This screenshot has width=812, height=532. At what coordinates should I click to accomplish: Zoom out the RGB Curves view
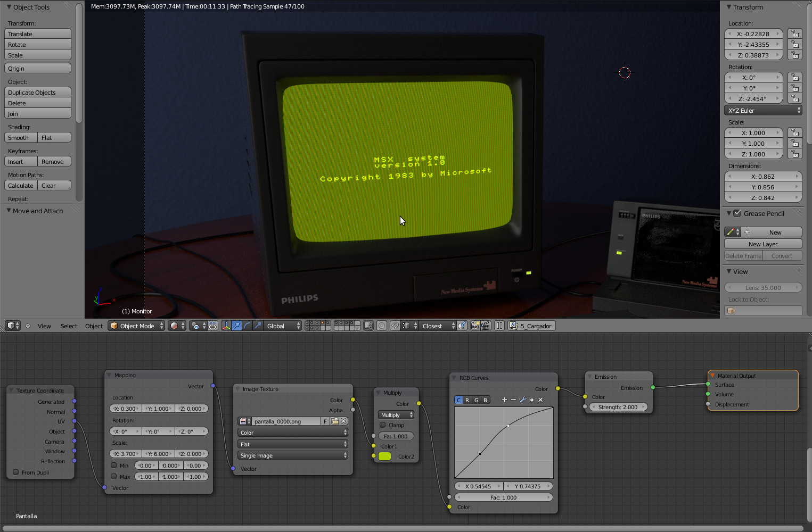point(513,400)
